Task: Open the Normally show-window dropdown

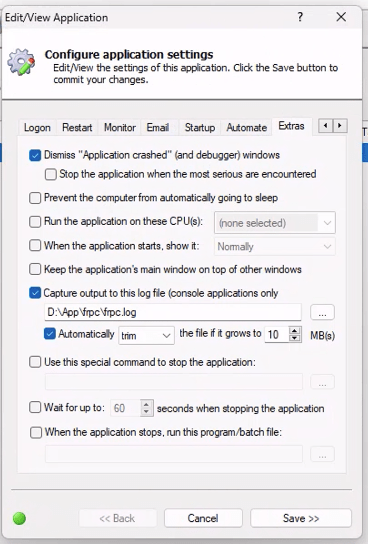Action: pos(275,247)
